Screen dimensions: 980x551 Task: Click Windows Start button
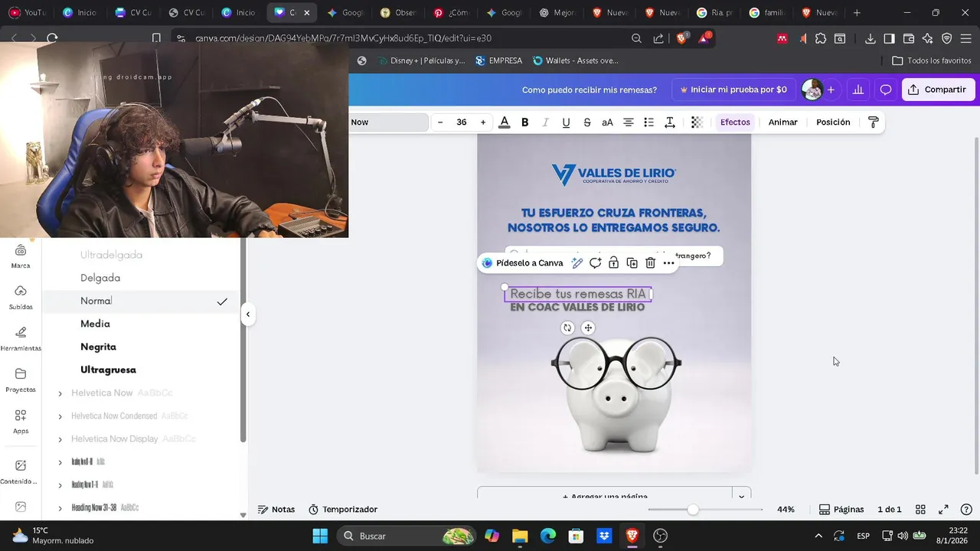click(320, 536)
